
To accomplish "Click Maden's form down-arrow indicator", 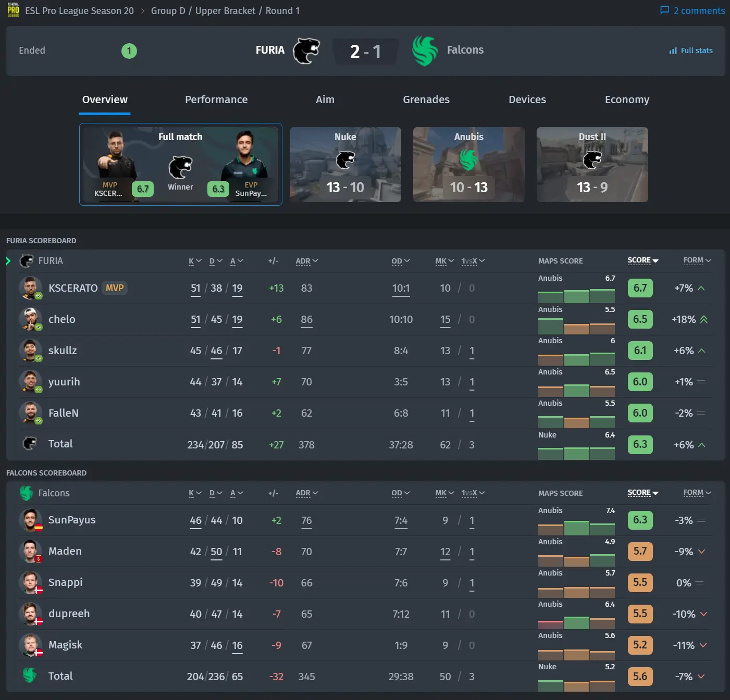I will pyautogui.click(x=702, y=552).
